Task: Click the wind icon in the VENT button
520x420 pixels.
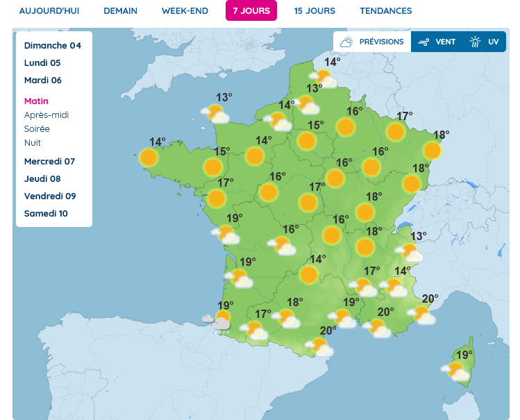Action: (423, 42)
